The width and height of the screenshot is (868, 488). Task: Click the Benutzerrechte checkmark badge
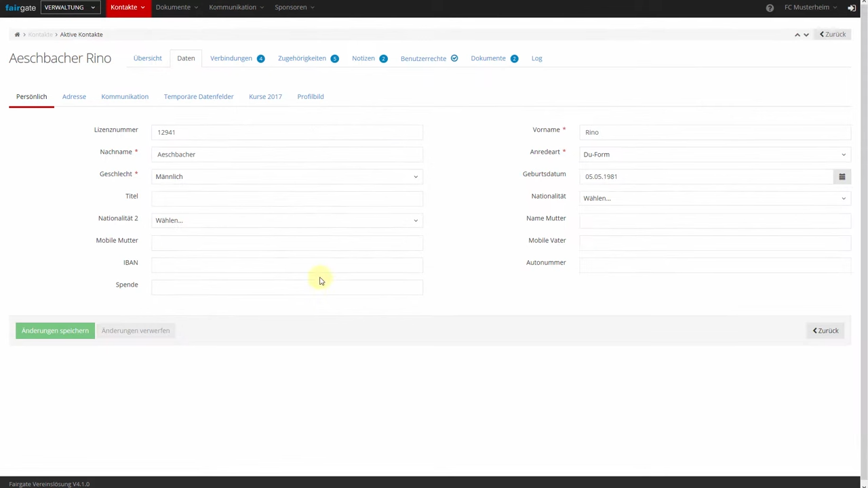click(454, 58)
